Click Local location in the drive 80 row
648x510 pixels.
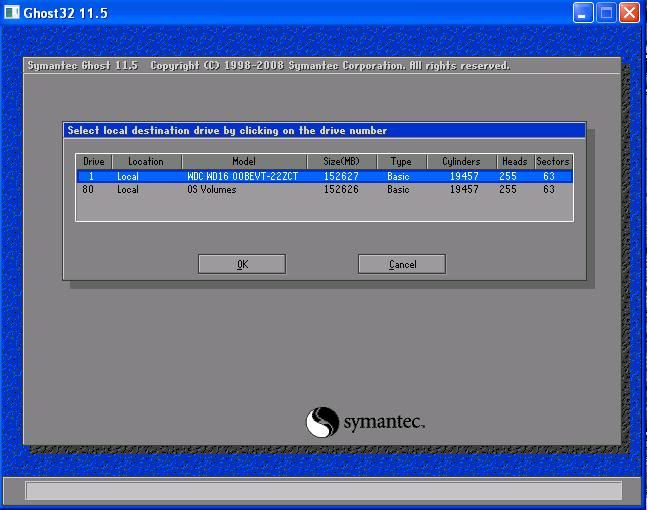coord(128,190)
